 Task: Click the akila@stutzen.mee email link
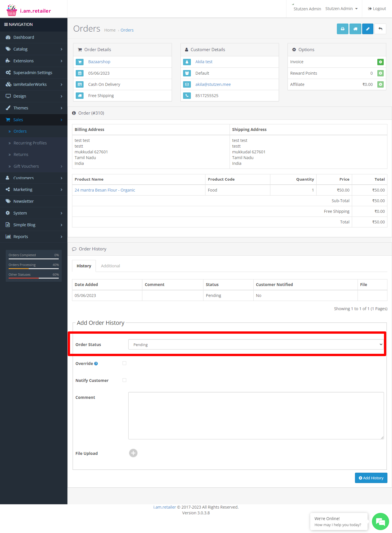(213, 84)
